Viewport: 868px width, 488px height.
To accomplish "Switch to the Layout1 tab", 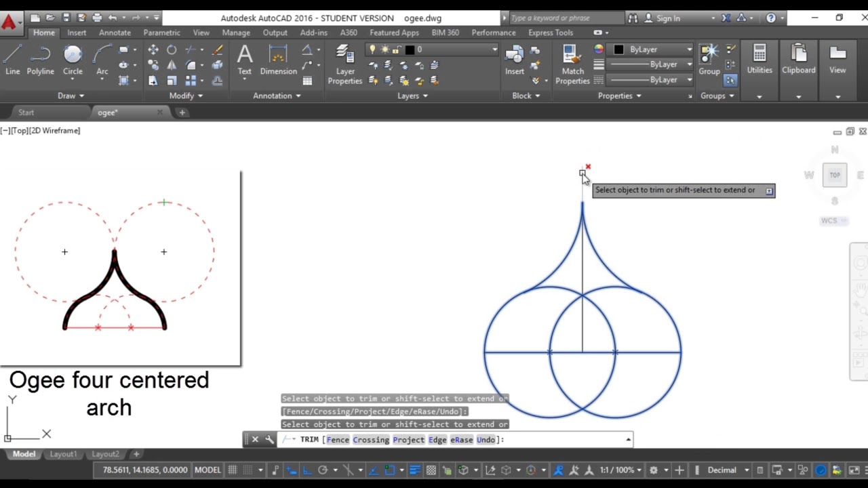I will pyautogui.click(x=63, y=454).
